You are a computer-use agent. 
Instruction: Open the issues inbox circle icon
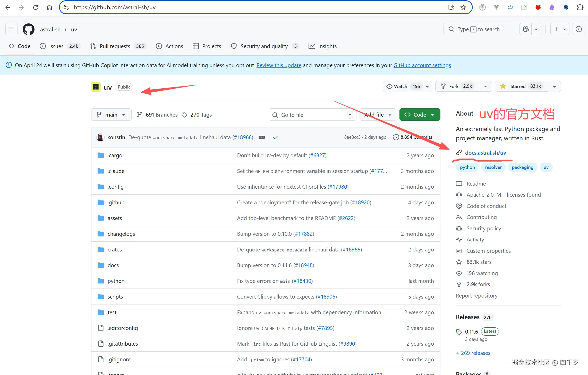click(578, 29)
